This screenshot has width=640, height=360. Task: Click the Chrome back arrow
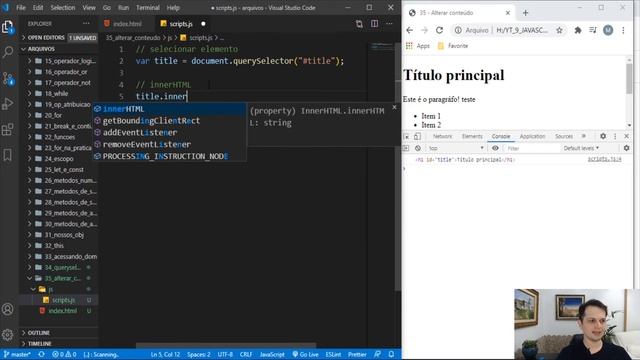(x=410, y=30)
